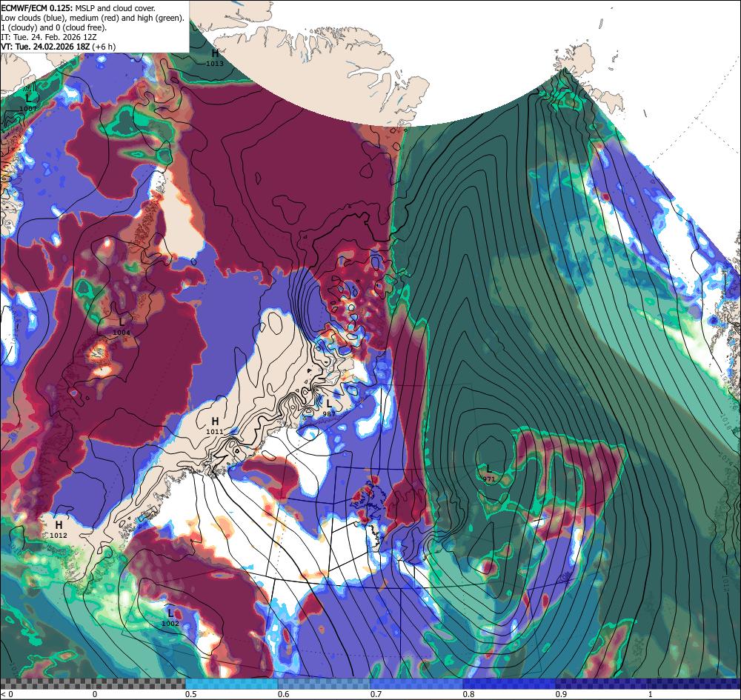Click the high pressure marker labeled 1012
Image resolution: width=741 pixels, height=700 pixels.
coord(59,529)
